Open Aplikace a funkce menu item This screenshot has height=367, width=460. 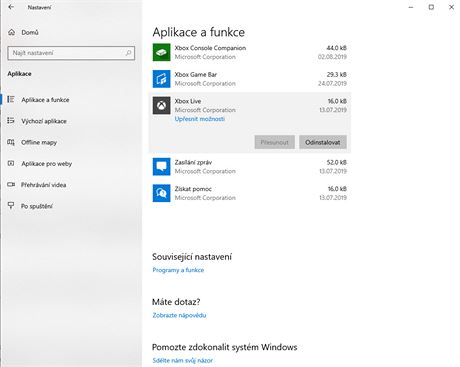pyautogui.click(x=45, y=100)
